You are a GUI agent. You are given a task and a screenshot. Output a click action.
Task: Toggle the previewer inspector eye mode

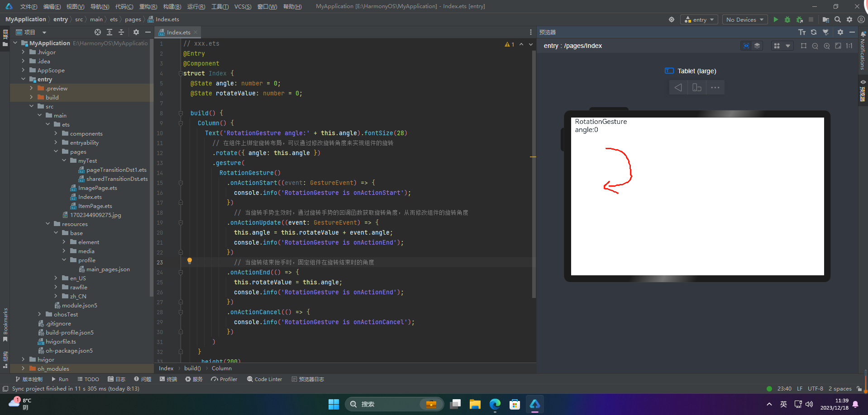[746, 46]
